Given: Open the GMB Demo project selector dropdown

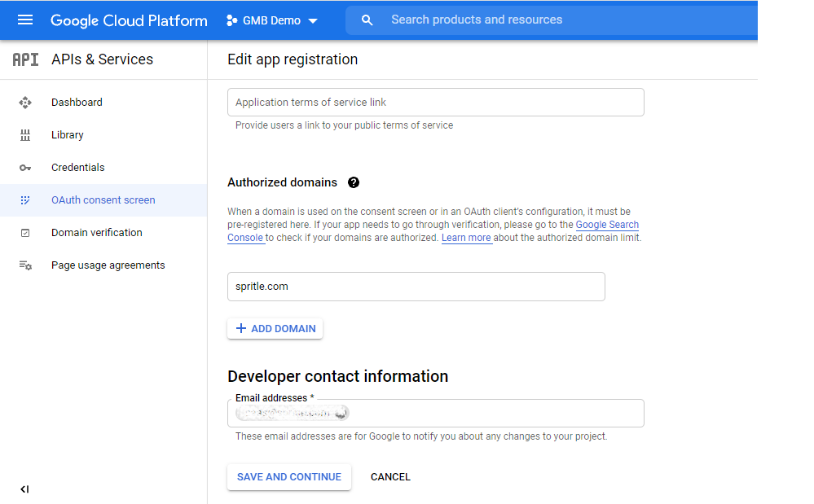Looking at the screenshot, I should [x=272, y=20].
